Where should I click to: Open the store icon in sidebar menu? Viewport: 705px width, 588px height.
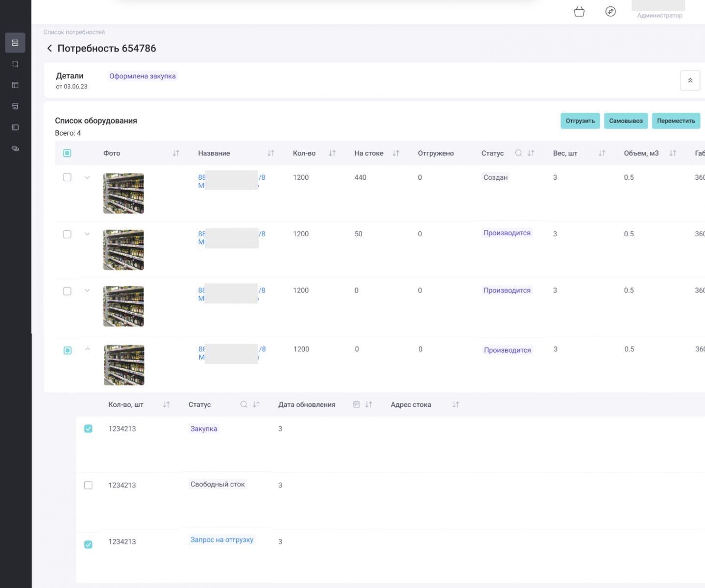pos(15,106)
